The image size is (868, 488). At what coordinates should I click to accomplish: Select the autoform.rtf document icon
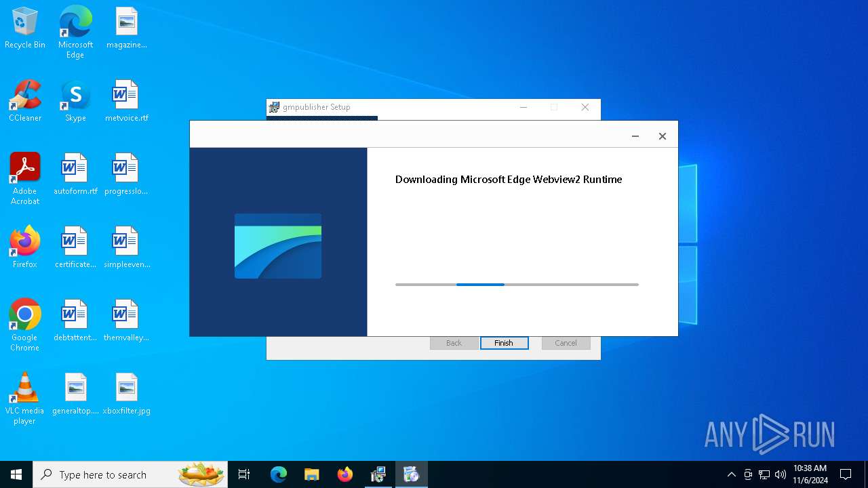pyautogui.click(x=75, y=175)
